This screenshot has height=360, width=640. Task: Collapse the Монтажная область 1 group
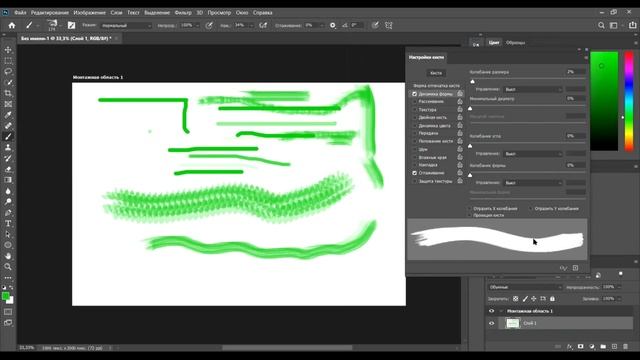501,311
